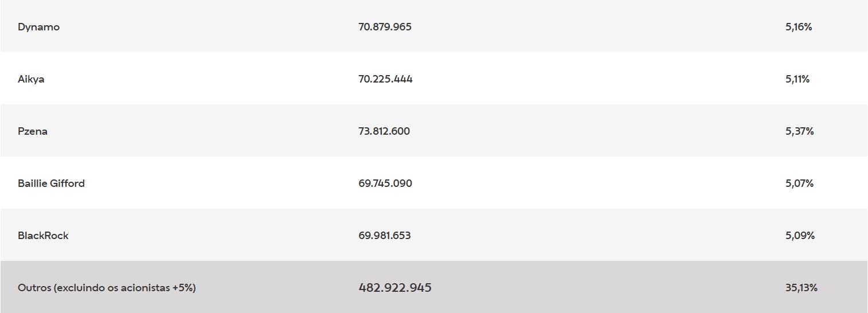This screenshot has height=313, width=868.
Task: Click the 5,07% percentage value
Action: point(799,183)
